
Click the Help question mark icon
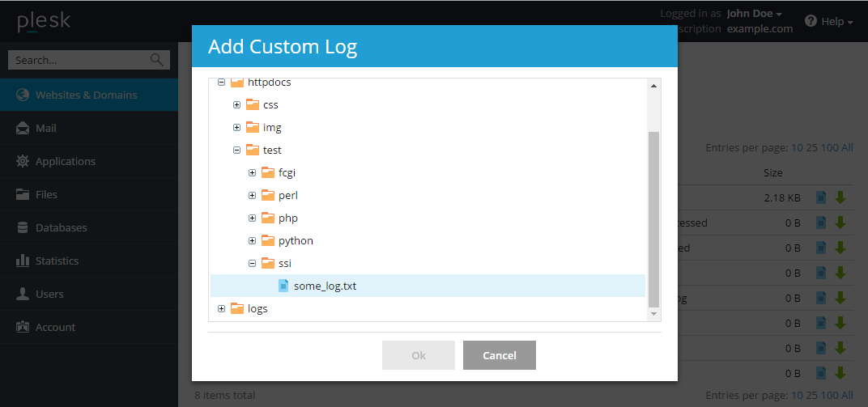[x=811, y=22]
